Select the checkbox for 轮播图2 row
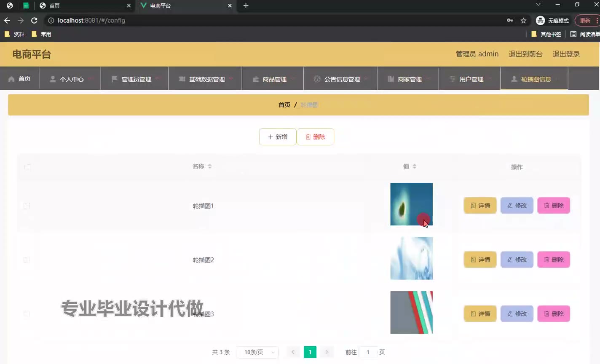This screenshot has height=364, width=600. pyautogui.click(x=26, y=260)
